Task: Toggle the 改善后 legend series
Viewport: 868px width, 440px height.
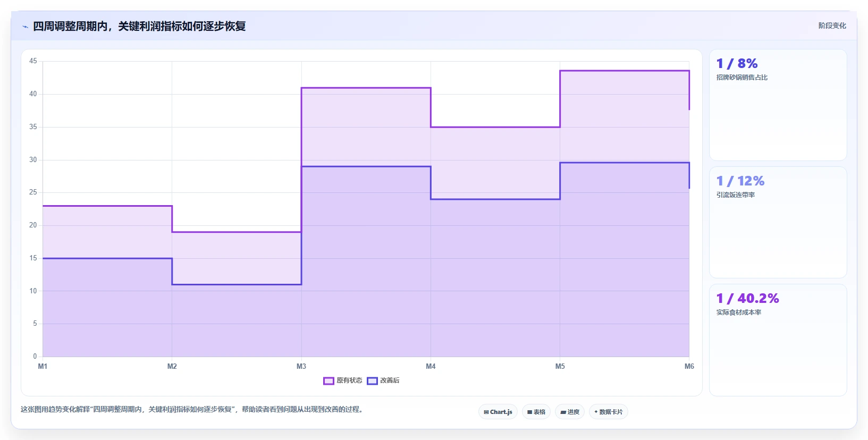Action: [x=383, y=380]
